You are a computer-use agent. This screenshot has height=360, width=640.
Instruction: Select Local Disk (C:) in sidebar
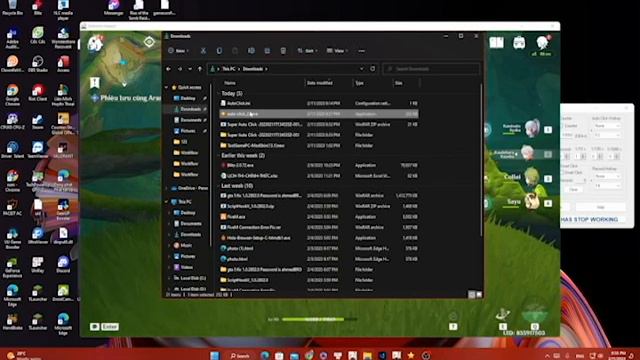(x=190, y=278)
